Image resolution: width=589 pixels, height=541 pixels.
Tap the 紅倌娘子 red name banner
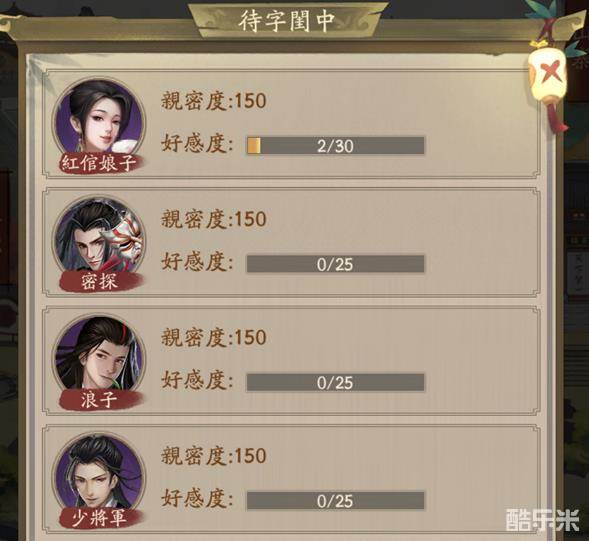[99, 163]
